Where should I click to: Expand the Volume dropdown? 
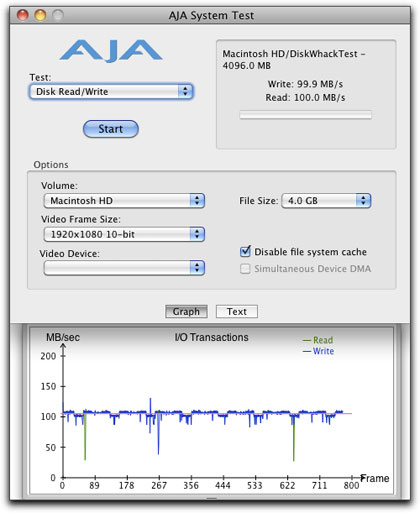pos(124,201)
